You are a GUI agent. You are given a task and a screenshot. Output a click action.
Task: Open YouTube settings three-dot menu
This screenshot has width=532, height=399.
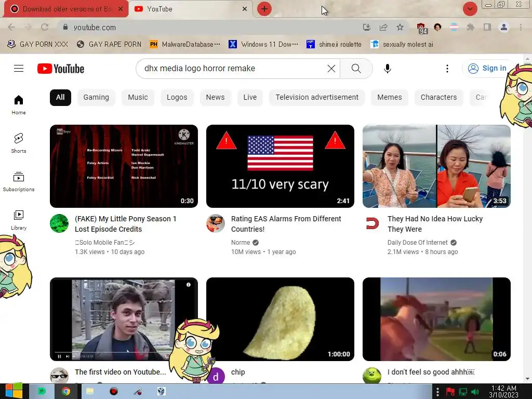point(447,69)
